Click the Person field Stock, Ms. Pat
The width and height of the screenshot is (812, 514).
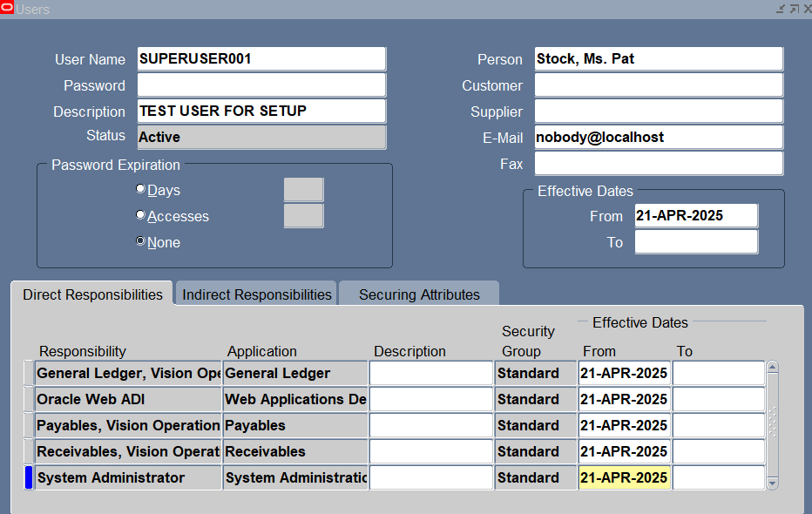[659, 59]
